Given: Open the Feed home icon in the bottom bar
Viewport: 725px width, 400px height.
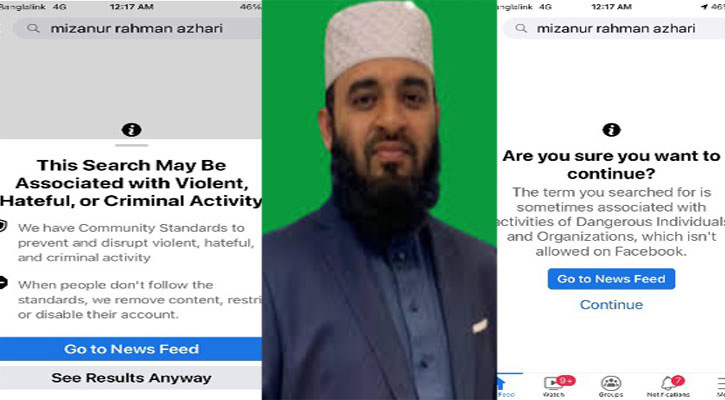Looking at the screenshot, I should 502,384.
